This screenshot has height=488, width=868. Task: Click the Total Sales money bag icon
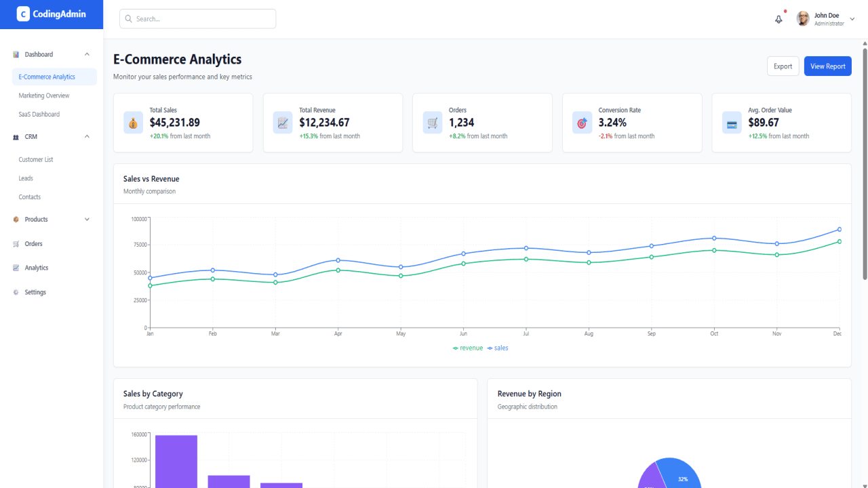point(134,123)
